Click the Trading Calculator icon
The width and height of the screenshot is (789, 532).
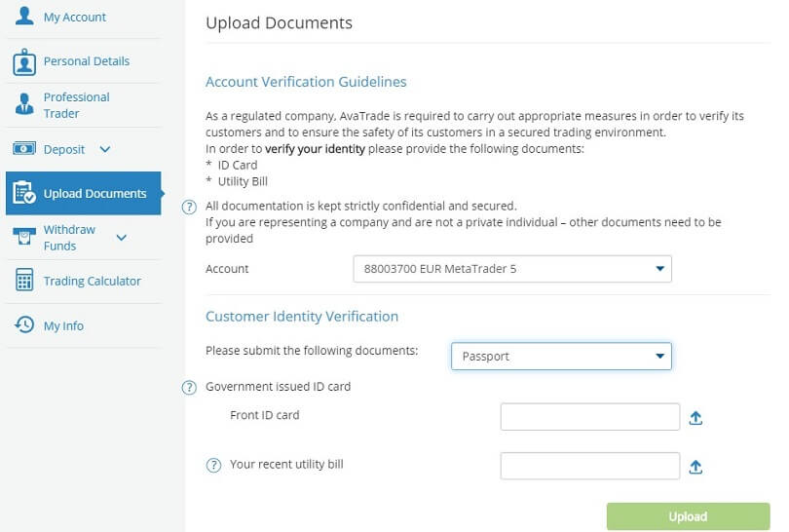pyautogui.click(x=24, y=282)
